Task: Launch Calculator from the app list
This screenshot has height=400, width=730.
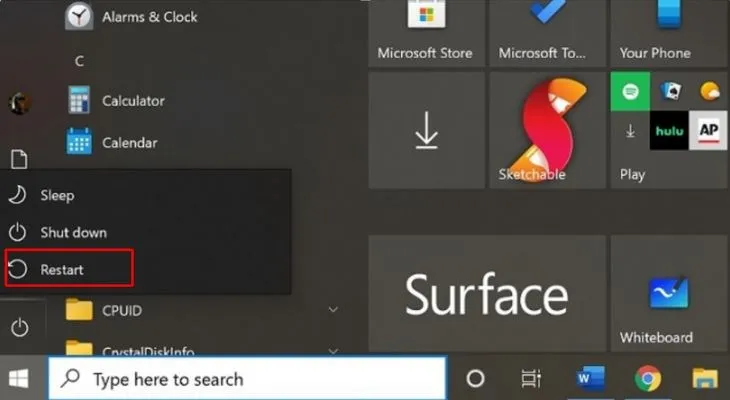Action: coord(132,100)
